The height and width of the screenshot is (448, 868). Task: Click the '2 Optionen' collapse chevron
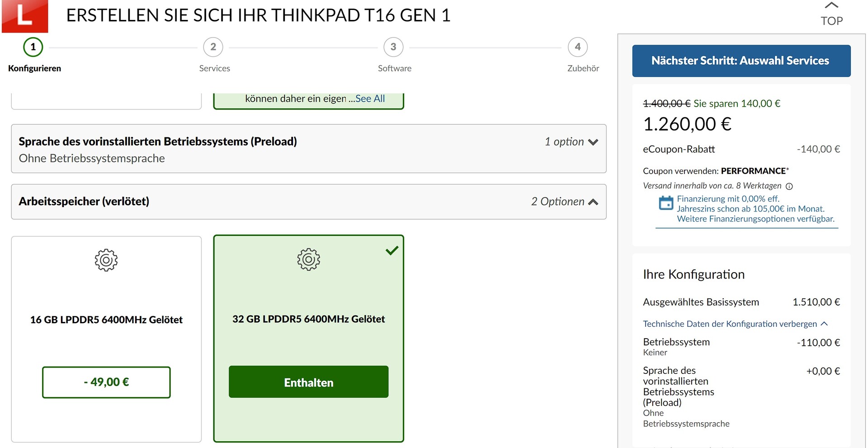coord(593,202)
